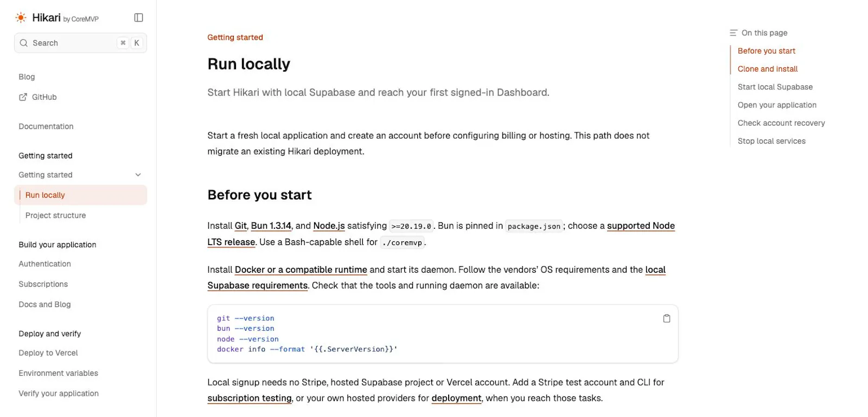Image resolution: width=868 pixels, height=417 pixels.
Task: Click the search magnifier icon
Action: click(x=24, y=43)
